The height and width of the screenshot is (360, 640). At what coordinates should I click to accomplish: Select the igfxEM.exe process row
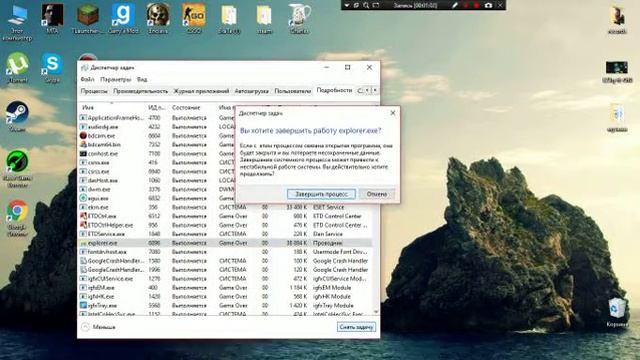tap(225, 288)
